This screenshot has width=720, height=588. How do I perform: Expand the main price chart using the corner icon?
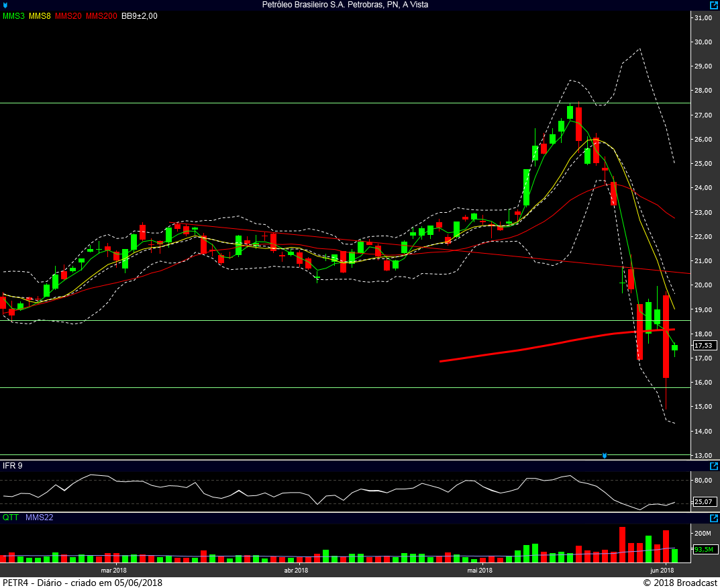[713, 5]
